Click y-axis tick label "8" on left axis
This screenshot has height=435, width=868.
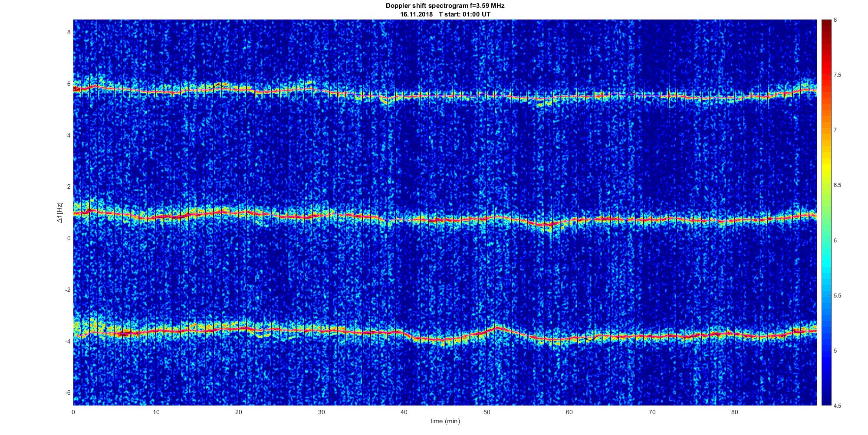(x=69, y=32)
